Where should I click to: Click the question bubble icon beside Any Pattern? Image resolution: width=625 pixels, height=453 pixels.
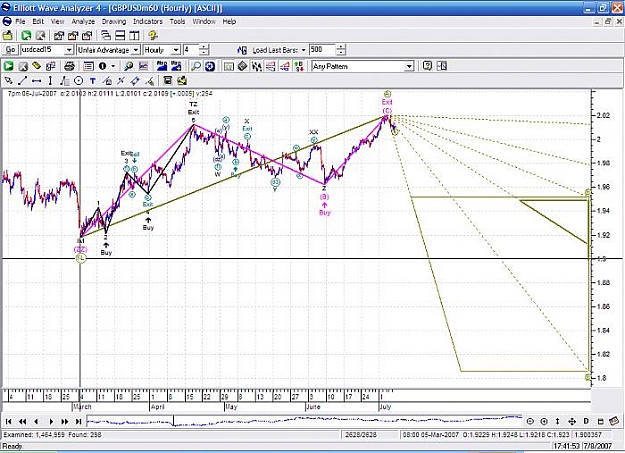(x=427, y=66)
